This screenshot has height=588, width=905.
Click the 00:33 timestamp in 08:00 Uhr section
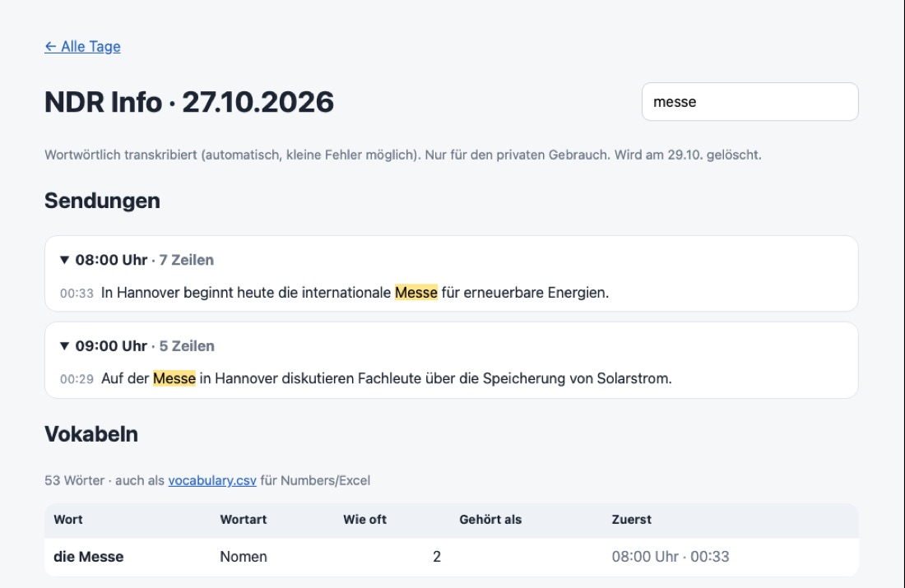click(x=77, y=293)
